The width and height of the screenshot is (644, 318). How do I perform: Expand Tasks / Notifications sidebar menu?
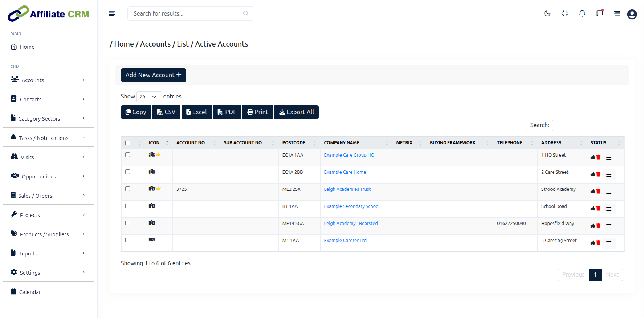(x=48, y=138)
